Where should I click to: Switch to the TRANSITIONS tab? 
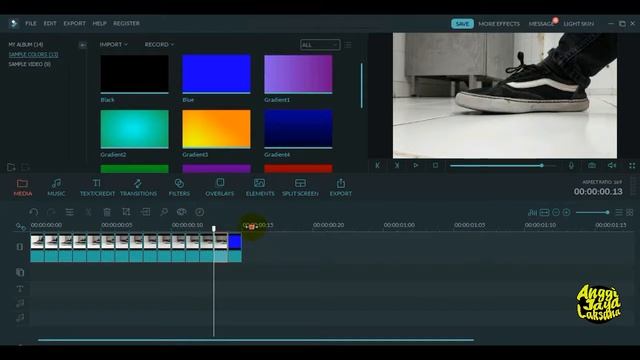tap(138, 187)
